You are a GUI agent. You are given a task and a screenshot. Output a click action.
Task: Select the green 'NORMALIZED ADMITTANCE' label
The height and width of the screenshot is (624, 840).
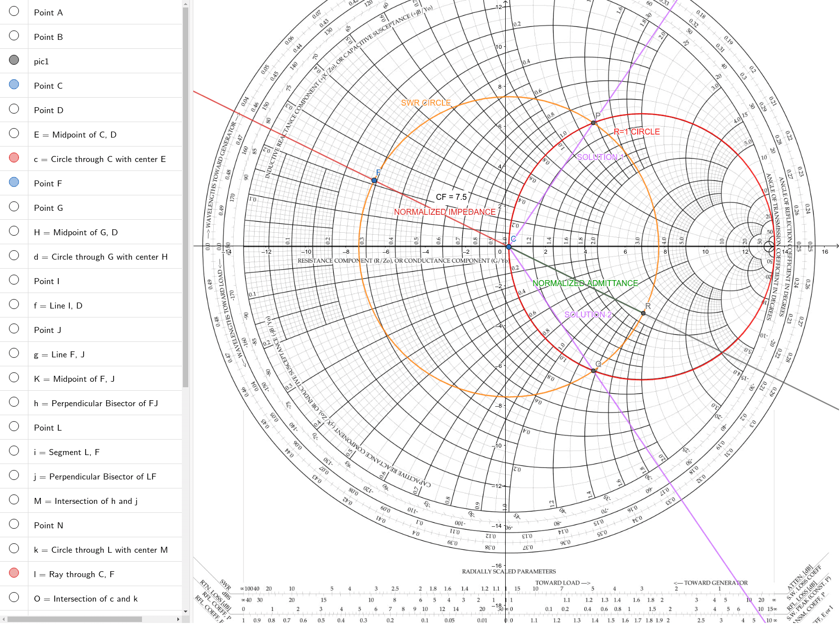coord(585,283)
